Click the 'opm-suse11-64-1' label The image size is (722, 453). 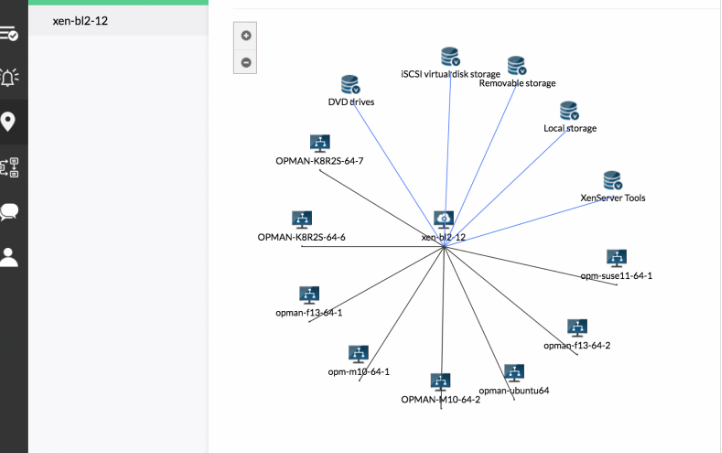coord(616,276)
